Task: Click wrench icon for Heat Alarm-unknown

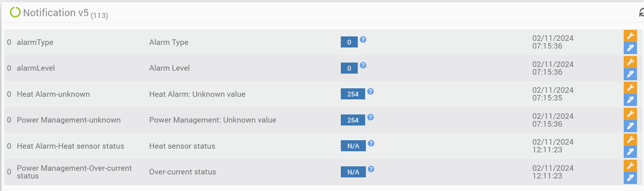Action: pos(630,88)
